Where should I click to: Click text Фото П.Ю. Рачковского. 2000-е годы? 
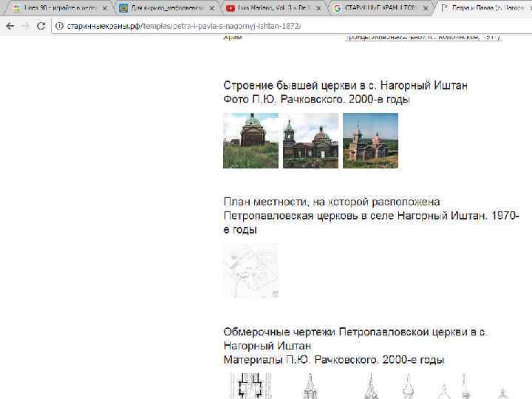click(316, 99)
